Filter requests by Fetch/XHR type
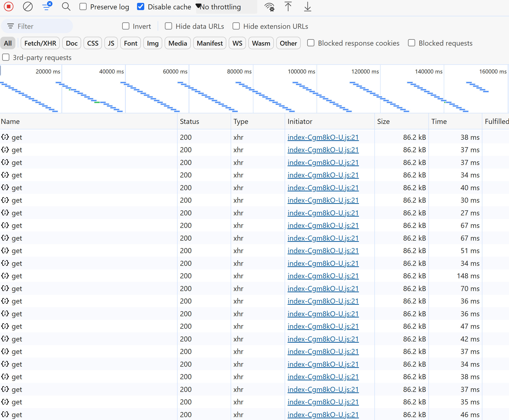This screenshot has width=509, height=420. pos(40,43)
